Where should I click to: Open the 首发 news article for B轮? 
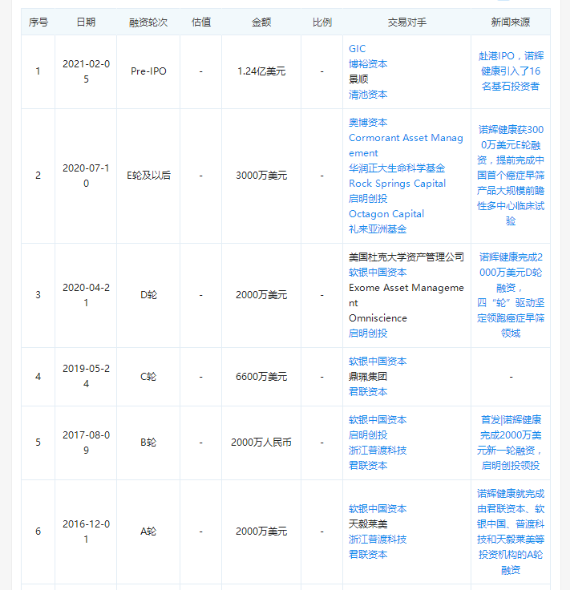click(511, 442)
